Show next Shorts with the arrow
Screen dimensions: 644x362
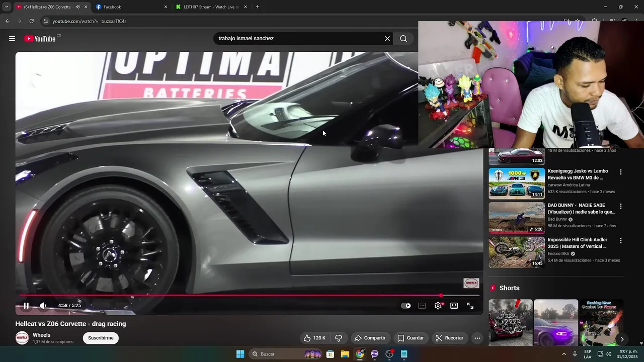coord(622,339)
